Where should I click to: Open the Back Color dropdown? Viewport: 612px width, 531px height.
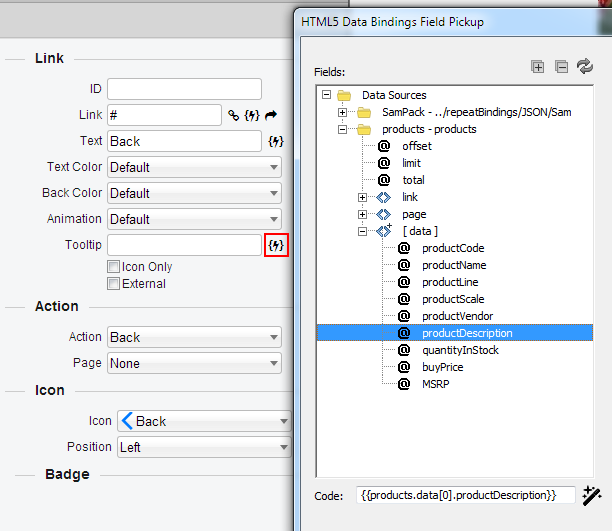[194, 193]
